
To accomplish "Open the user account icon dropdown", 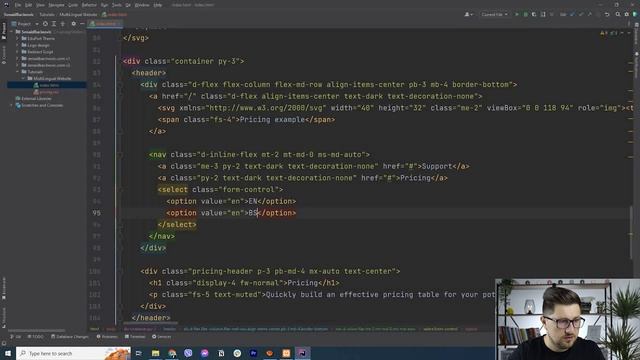I will pyautogui.click(x=469, y=14).
